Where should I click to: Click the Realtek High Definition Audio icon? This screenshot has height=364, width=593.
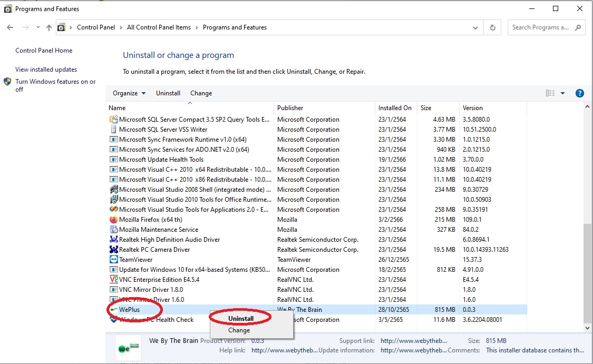pyautogui.click(x=113, y=240)
